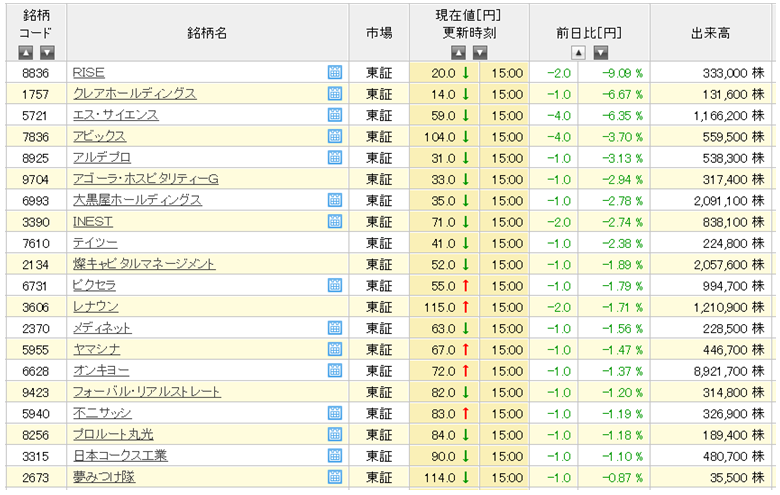Select stock code 9704 cell

pos(36,179)
